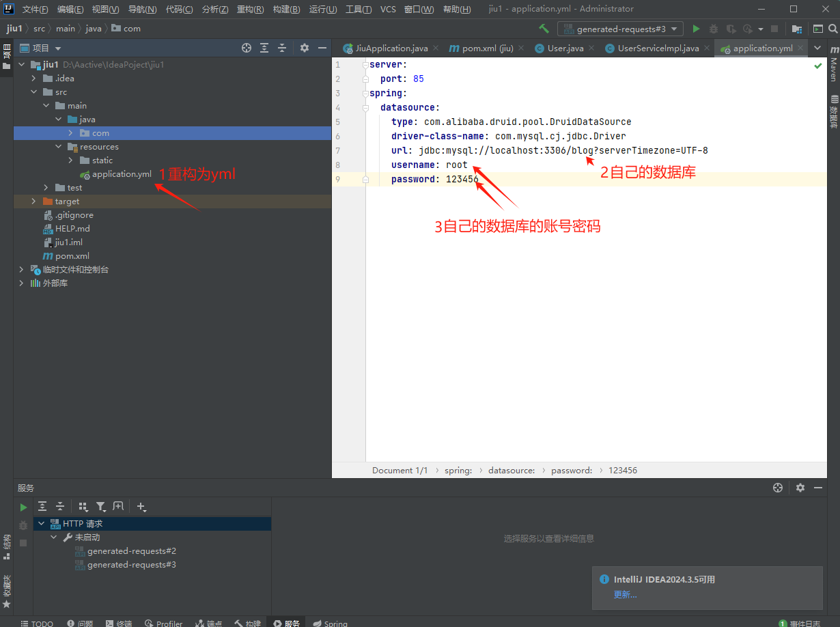Click the Profiler run icon in the top toolbar
The image size is (840, 627).
point(747,29)
